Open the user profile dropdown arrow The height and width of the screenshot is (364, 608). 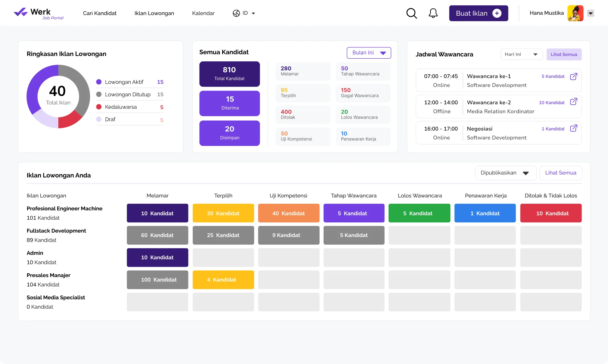[591, 13]
